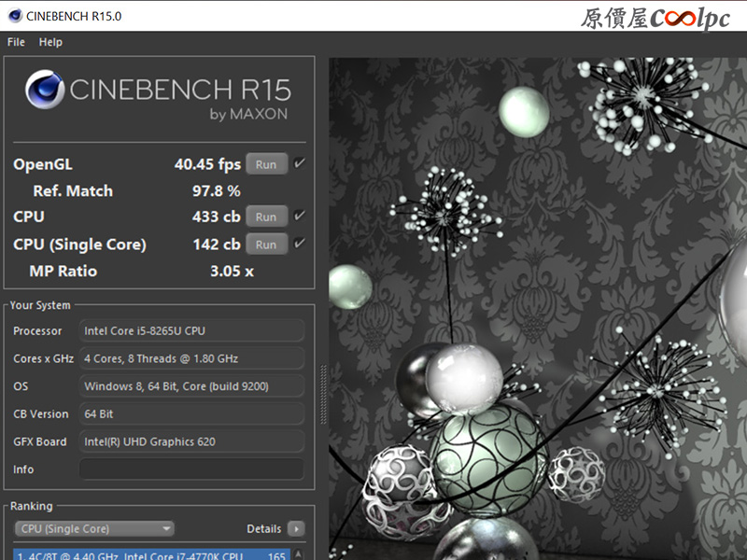The width and height of the screenshot is (747, 560).
Task: Click the OpenGL score 40.45 fps
Action: coord(207,164)
